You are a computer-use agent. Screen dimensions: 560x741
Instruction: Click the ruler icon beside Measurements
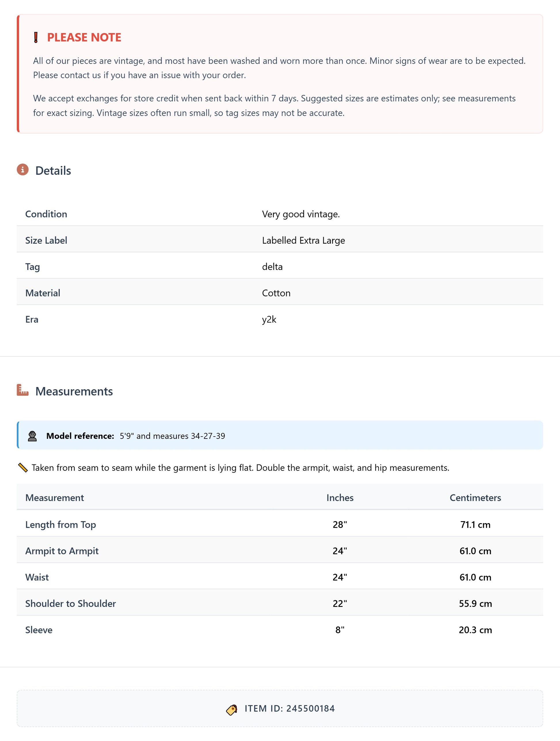pyautogui.click(x=23, y=390)
